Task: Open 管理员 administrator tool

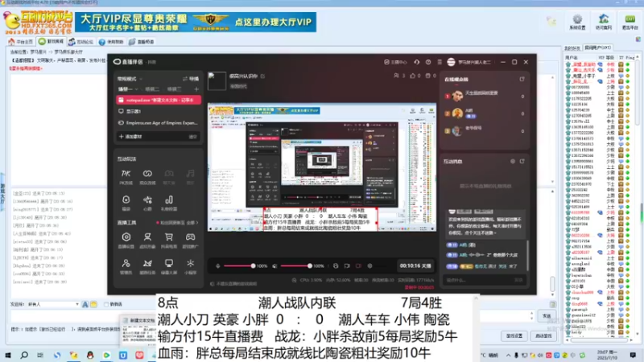Action: (x=126, y=266)
